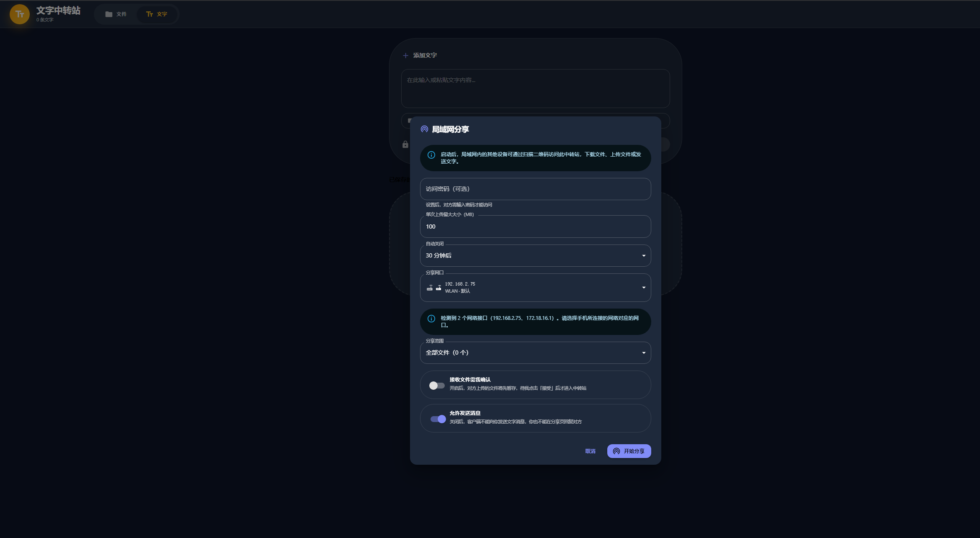The height and width of the screenshot is (538, 980).
Task: Click the orange Tt app logo
Action: click(x=20, y=14)
